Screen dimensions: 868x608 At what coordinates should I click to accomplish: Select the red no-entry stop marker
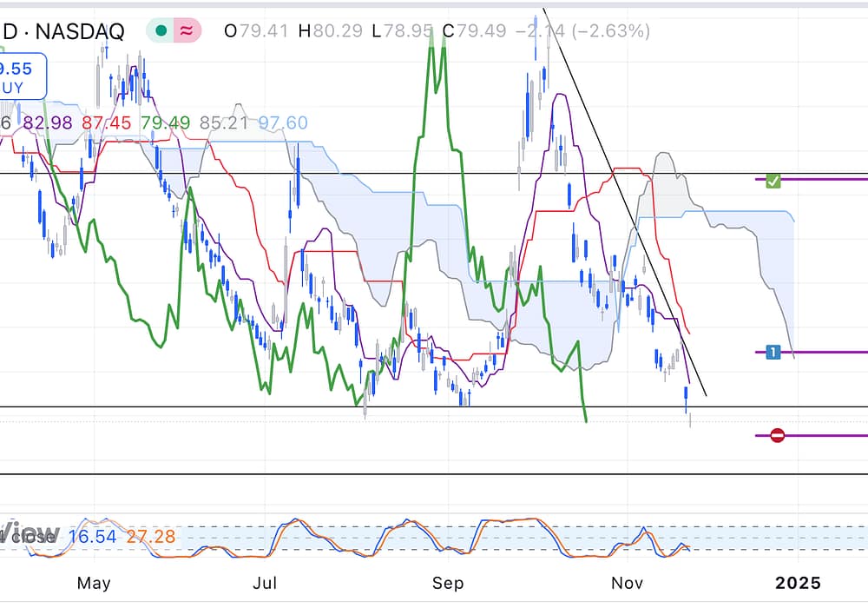(x=778, y=435)
